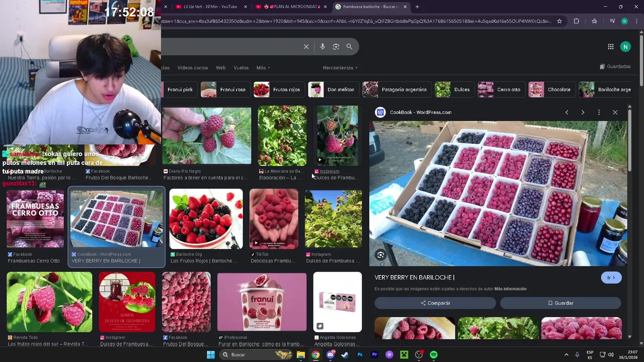Open Frambuesas Cerro Otto Facebook thumbnail
This screenshot has width=644, height=362.
(35, 219)
